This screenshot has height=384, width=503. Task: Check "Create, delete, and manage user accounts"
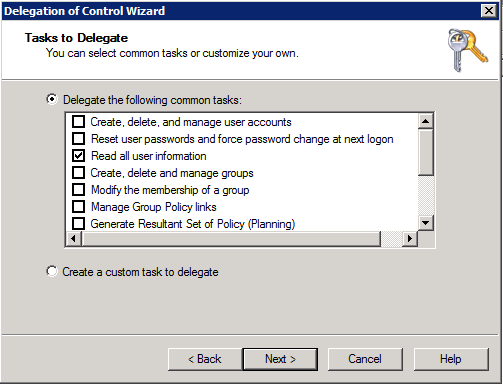79,122
